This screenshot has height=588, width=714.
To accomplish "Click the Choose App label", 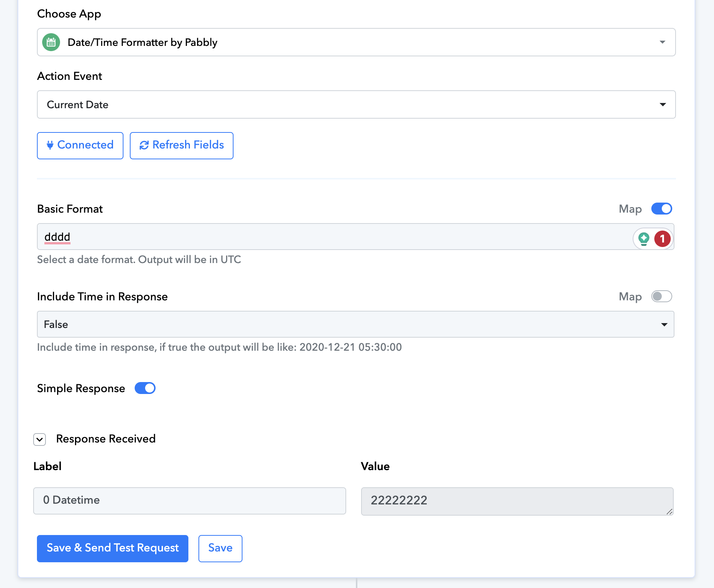I will [x=69, y=14].
